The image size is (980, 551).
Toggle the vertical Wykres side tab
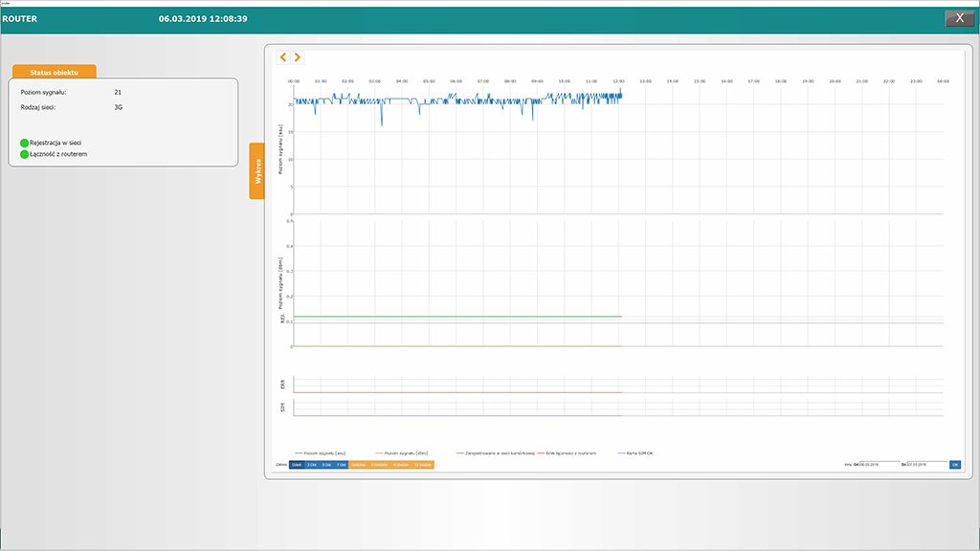point(256,170)
